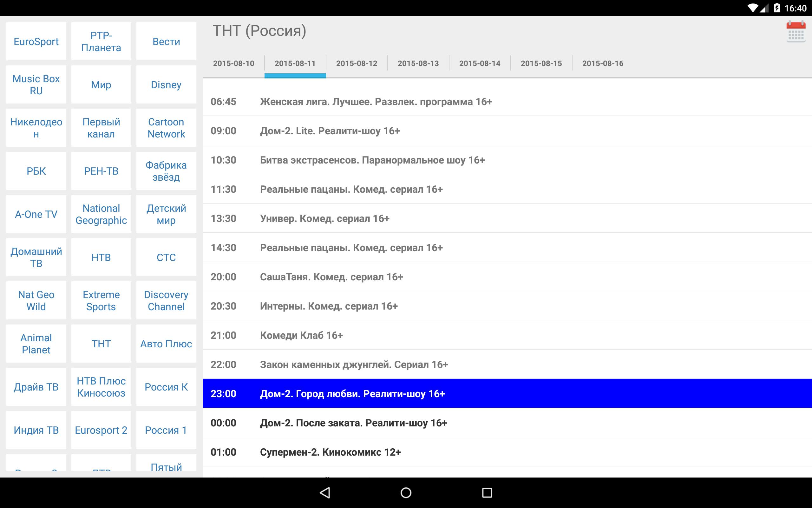Screen dimensions: 812x508
Task: Select the Домашний ТВ channel
Action: click(x=36, y=257)
